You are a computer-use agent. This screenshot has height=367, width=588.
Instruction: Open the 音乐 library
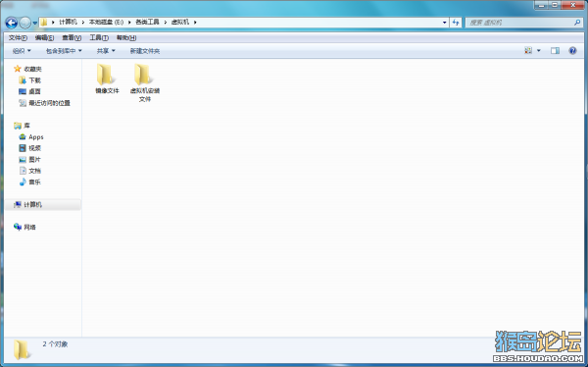click(29, 183)
